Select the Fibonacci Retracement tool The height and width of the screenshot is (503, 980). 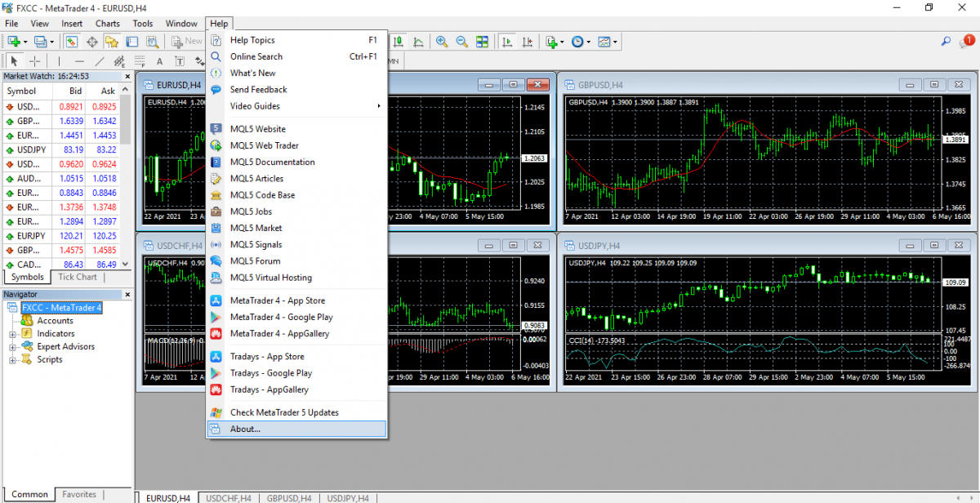point(140,61)
